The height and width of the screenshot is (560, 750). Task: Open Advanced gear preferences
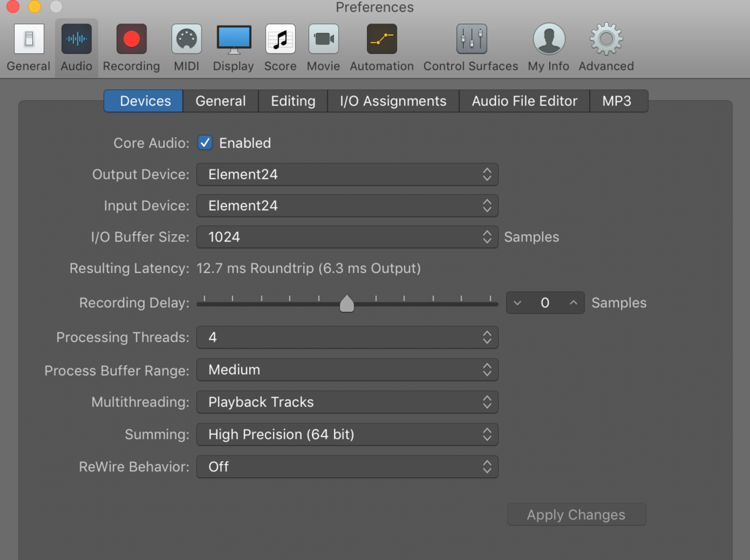click(606, 40)
